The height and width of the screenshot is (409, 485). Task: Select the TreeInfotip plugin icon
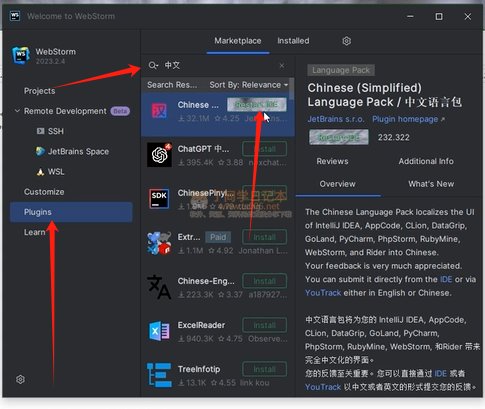coord(159,375)
